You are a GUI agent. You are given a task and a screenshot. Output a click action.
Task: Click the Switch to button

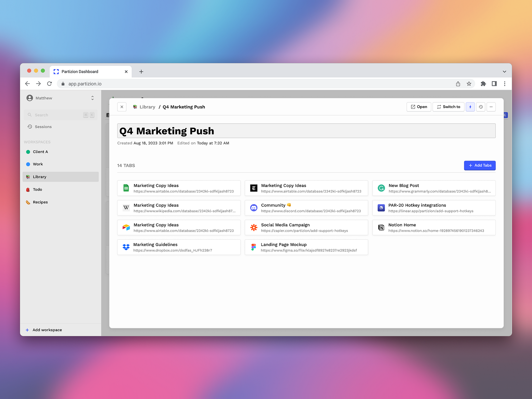(x=448, y=107)
